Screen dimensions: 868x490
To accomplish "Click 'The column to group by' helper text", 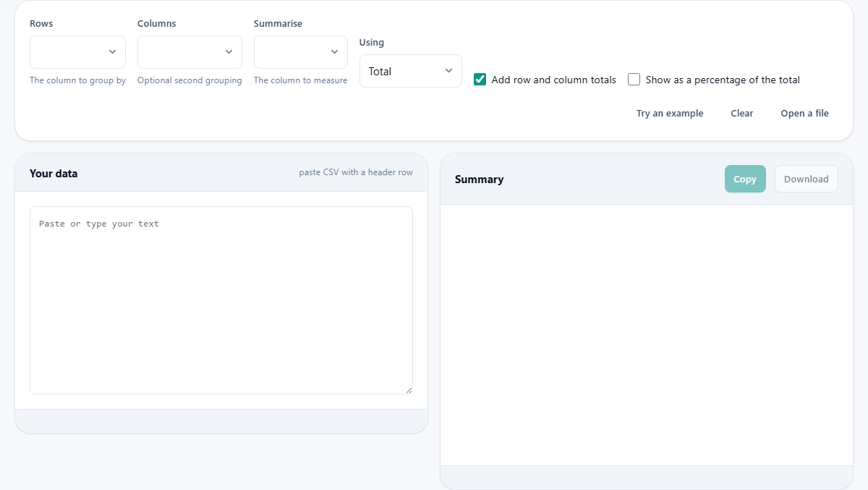I will tap(77, 80).
